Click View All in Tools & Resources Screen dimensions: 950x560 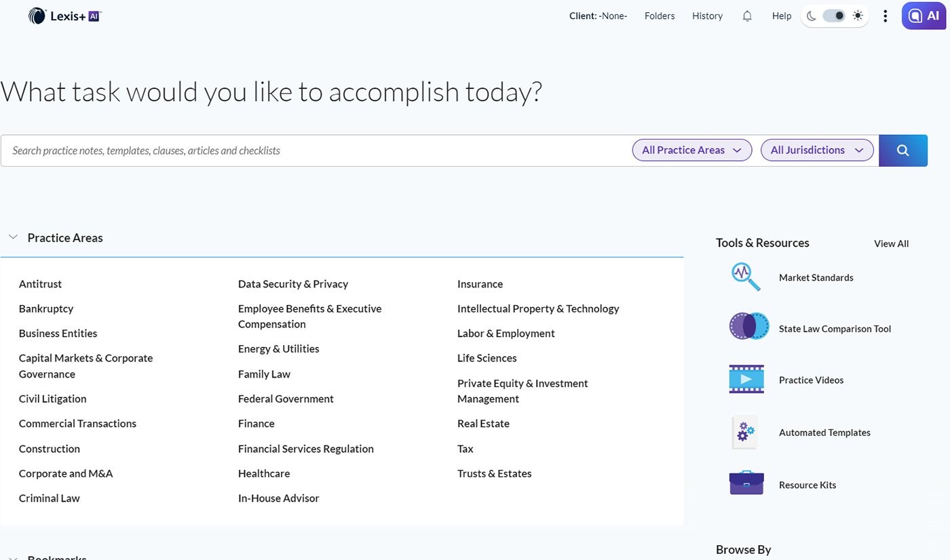891,243
